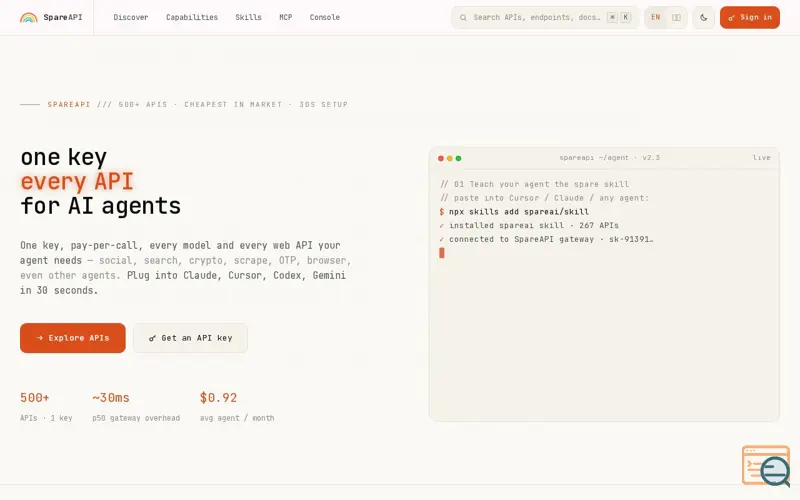Open the MCP nav item
Screen dimensions: 800x500
pos(286,17)
